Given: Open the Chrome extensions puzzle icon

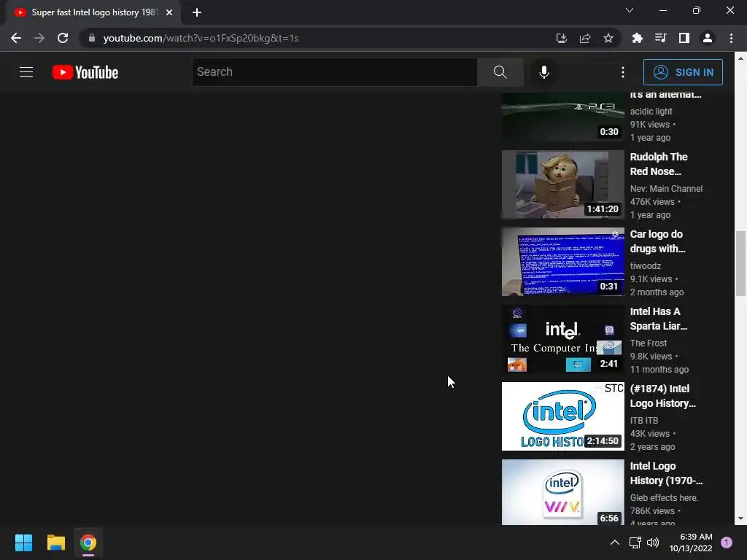Looking at the screenshot, I should pyautogui.click(x=637, y=38).
